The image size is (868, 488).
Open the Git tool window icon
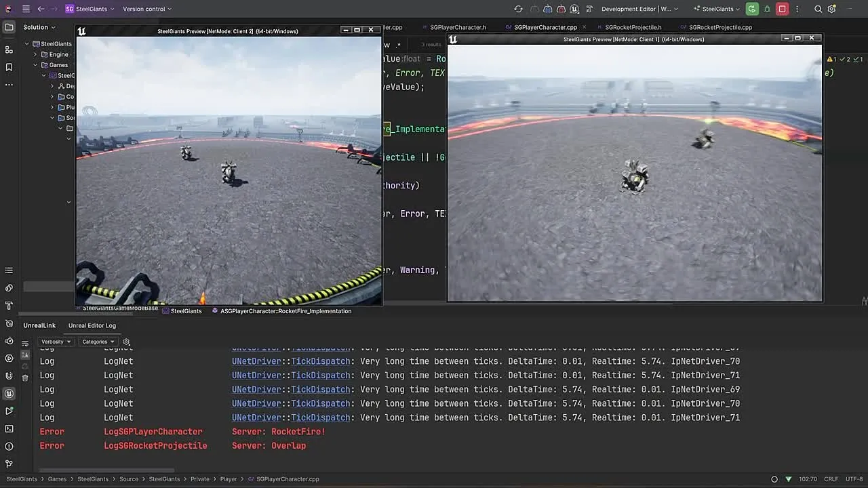[9, 464]
